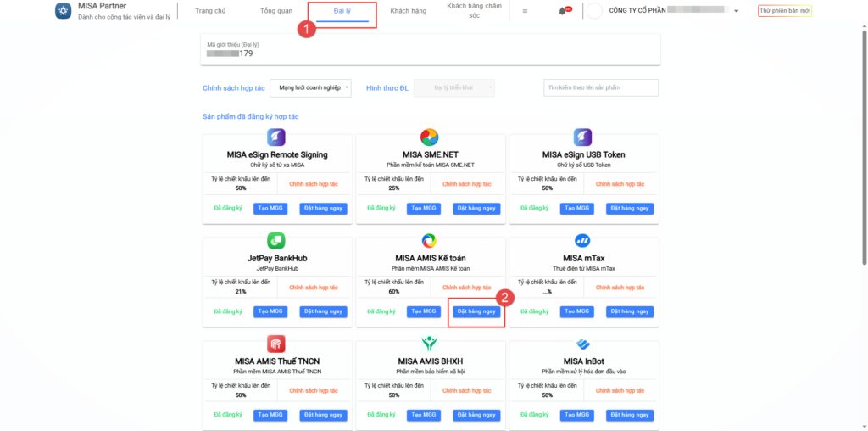
Task: Open the notifications bell
Action: click(x=562, y=11)
